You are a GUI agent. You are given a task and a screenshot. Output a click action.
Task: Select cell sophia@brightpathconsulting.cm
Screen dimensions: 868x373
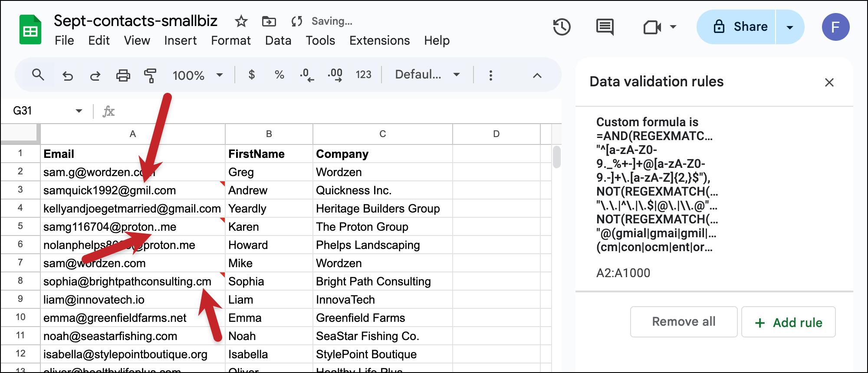point(133,281)
